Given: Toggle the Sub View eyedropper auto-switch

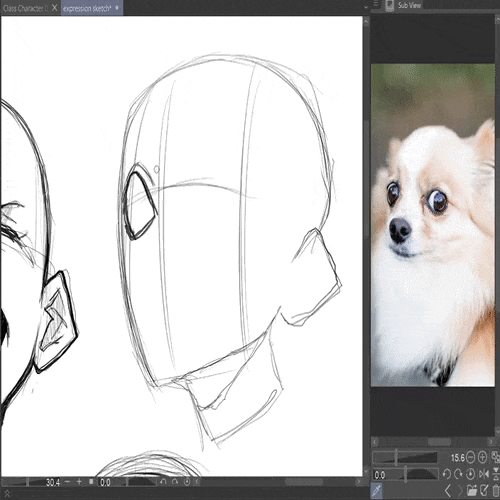Looking at the screenshot, I should point(377,491).
